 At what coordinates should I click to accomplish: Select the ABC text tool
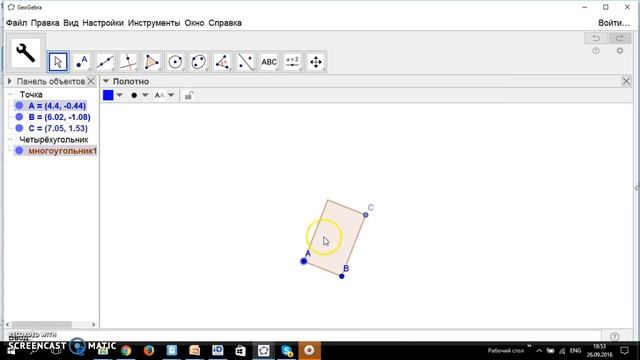[269, 62]
